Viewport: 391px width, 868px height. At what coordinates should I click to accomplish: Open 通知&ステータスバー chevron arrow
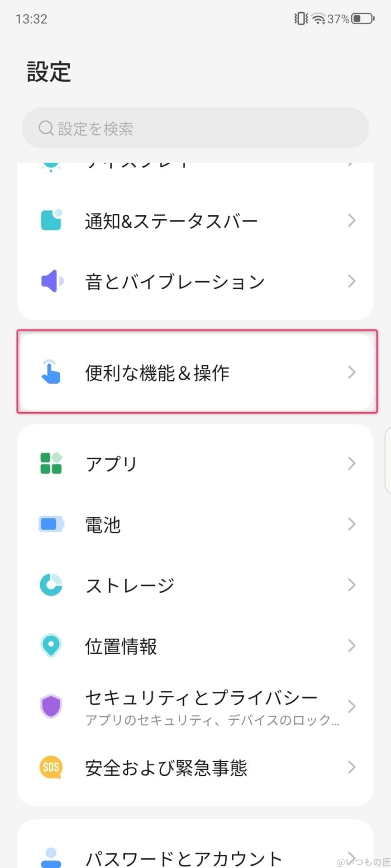pyautogui.click(x=352, y=220)
